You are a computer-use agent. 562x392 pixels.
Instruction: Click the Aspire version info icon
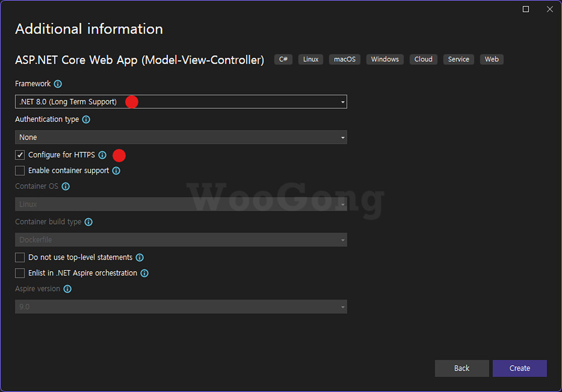pos(68,289)
